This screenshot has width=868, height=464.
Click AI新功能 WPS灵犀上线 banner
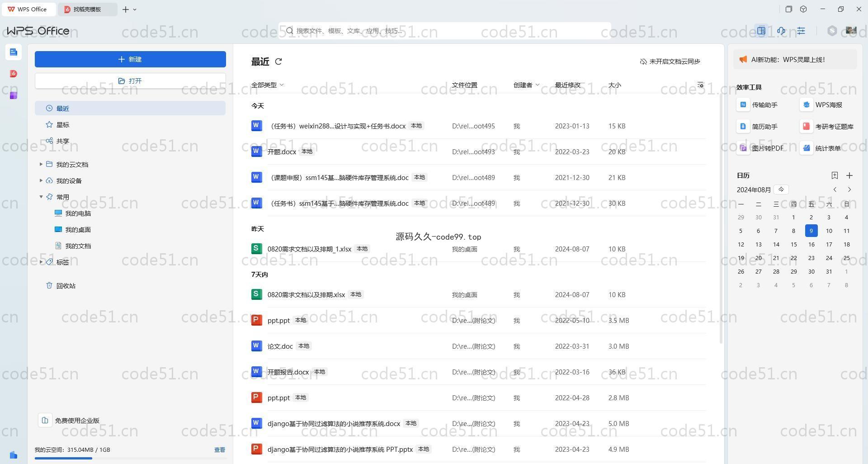[x=795, y=60]
